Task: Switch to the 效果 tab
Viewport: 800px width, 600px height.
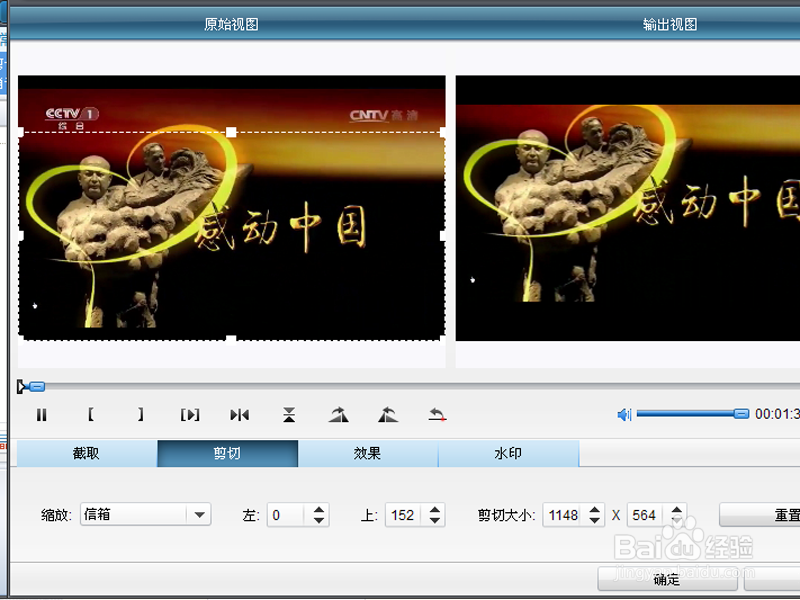Action: [x=368, y=453]
